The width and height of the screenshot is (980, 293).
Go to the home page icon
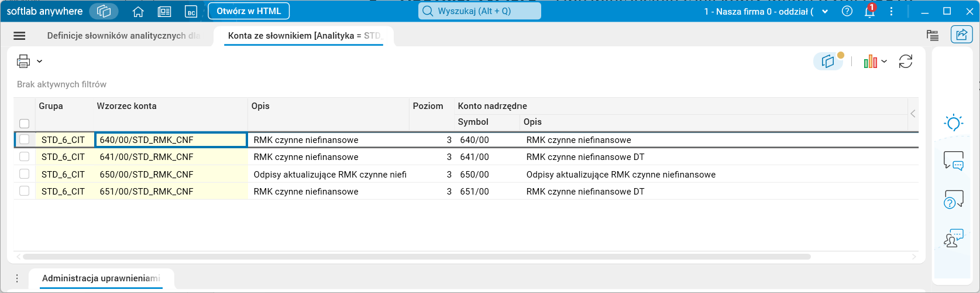[x=138, y=12]
